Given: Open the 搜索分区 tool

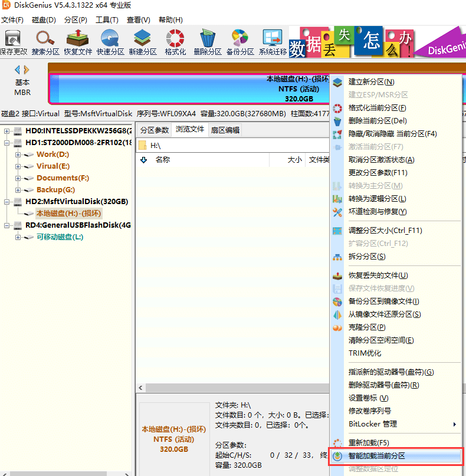Looking at the screenshot, I should (x=45, y=42).
